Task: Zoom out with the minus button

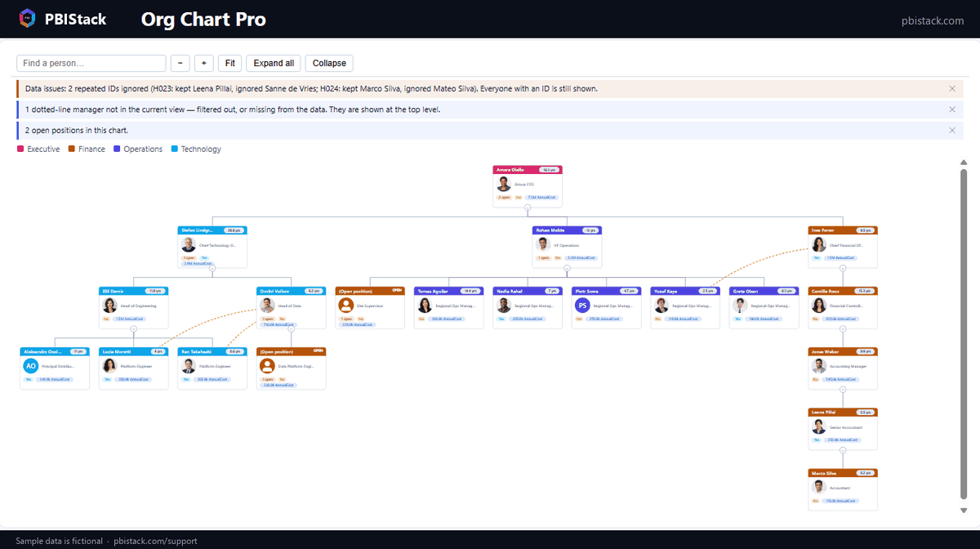Action: pos(180,63)
